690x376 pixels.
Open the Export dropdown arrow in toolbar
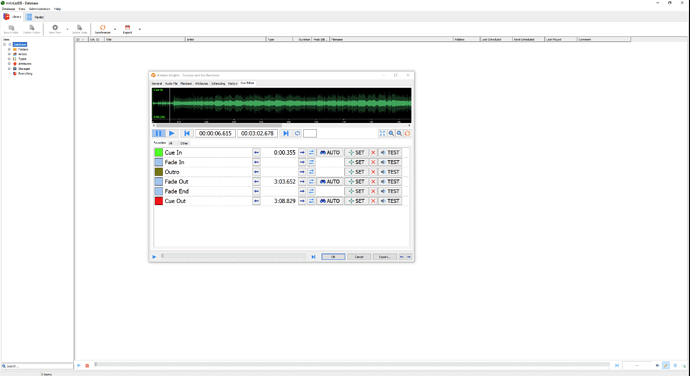(140, 29)
